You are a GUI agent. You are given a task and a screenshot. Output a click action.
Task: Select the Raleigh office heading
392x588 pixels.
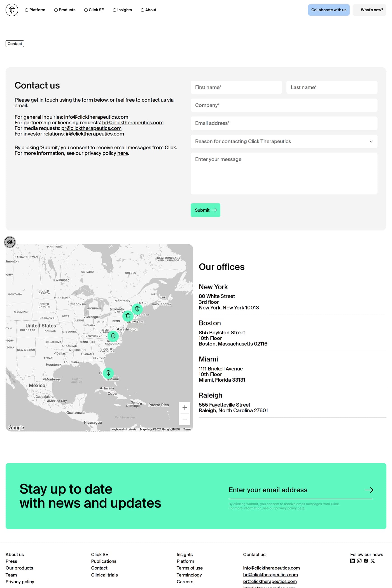click(x=211, y=395)
